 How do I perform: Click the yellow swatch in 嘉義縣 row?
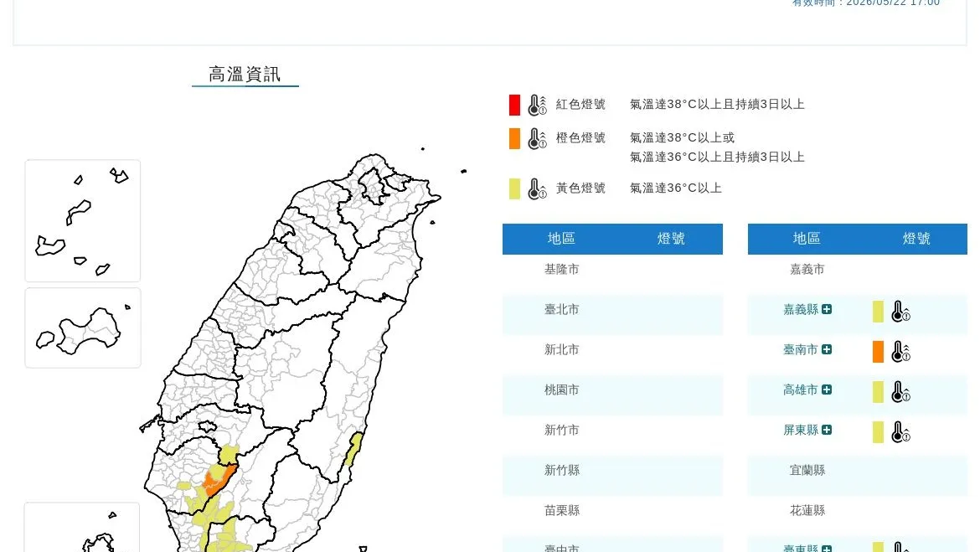[x=878, y=312]
